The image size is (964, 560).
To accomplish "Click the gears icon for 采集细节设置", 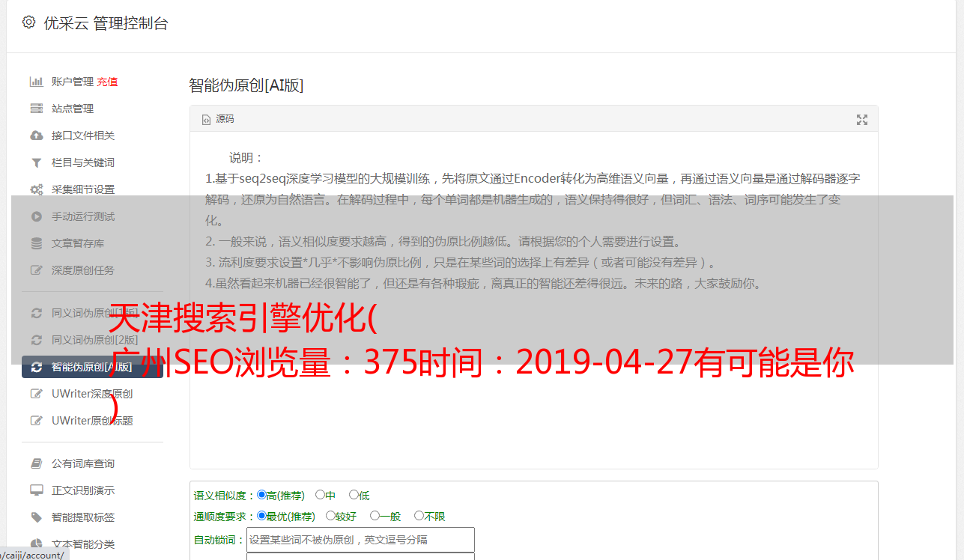I will coord(36,189).
